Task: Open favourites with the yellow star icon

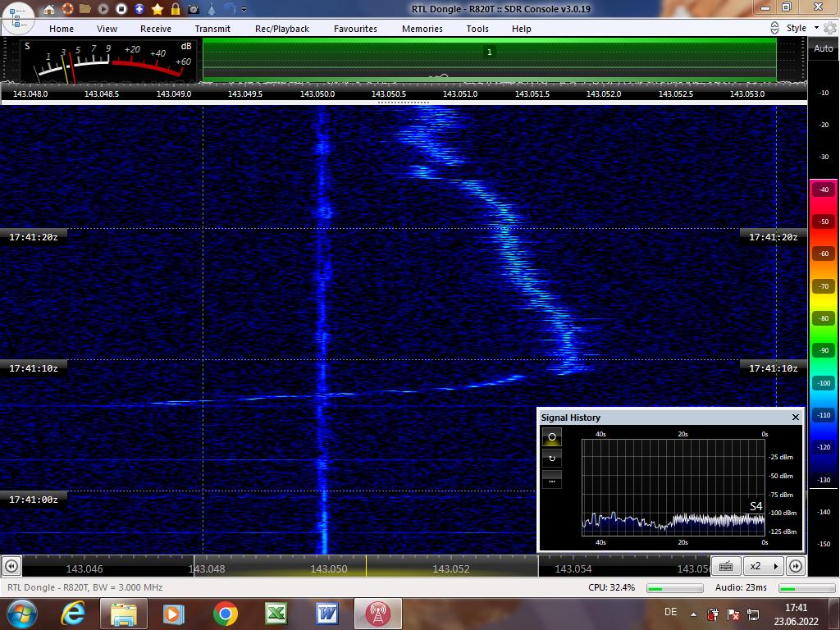Action: [x=157, y=9]
